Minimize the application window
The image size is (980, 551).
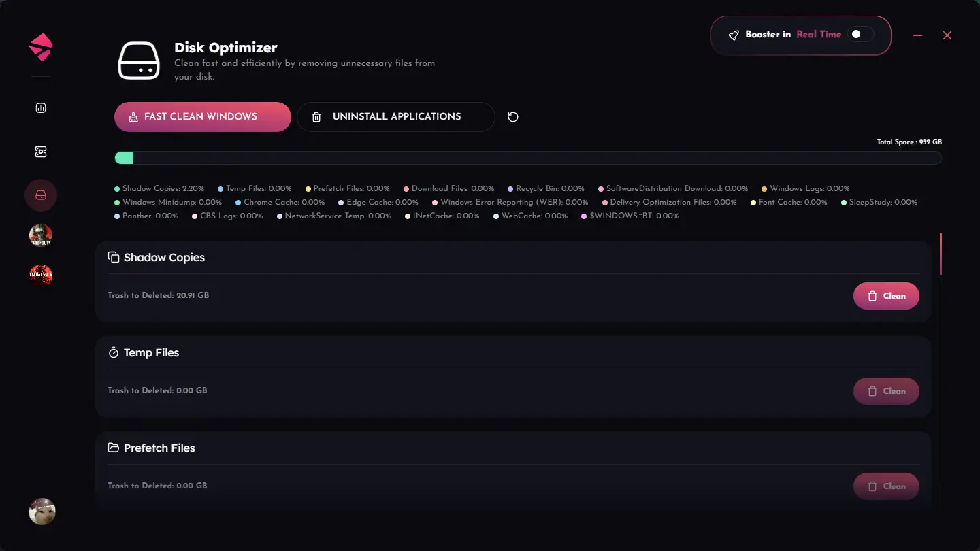(917, 35)
